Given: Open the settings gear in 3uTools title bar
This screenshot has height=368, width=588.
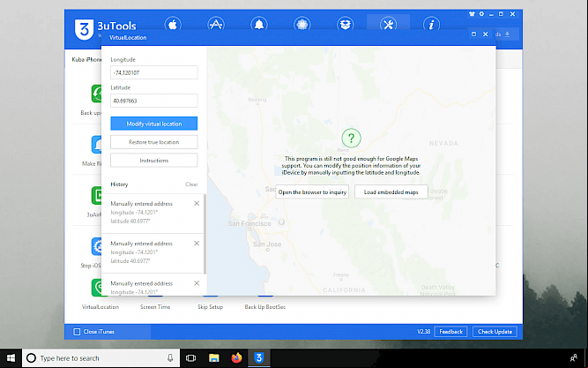Looking at the screenshot, I should click(x=481, y=14).
